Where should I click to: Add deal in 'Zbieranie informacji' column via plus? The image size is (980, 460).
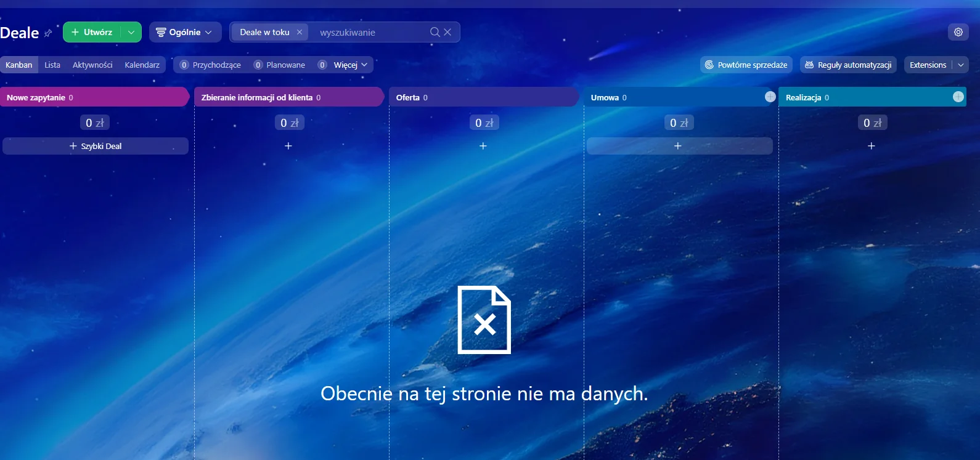(288, 146)
